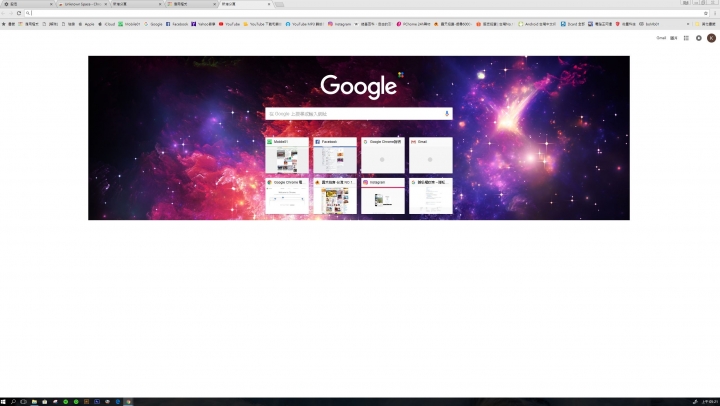Image resolution: width=720 pixels, height=406 pixels.
Task: Switch to Chrome on the taskbar
Action: 129,402
